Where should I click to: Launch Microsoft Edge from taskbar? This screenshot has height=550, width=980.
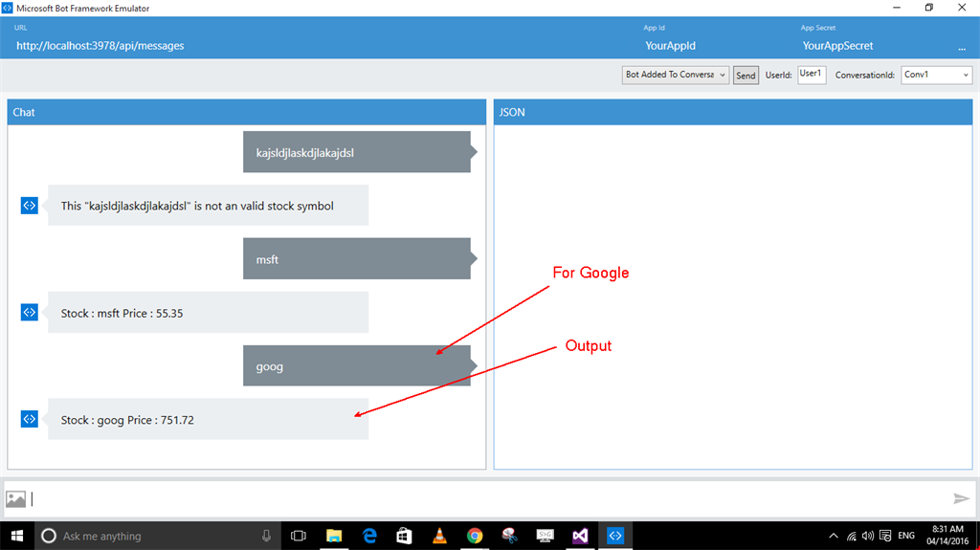click(x=369, y=536)
